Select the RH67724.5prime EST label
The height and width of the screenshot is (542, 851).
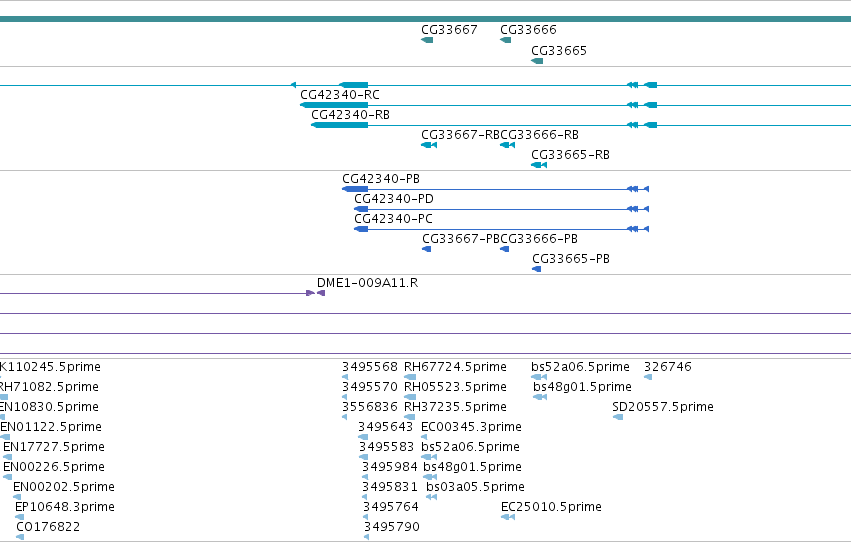(455, 367)
